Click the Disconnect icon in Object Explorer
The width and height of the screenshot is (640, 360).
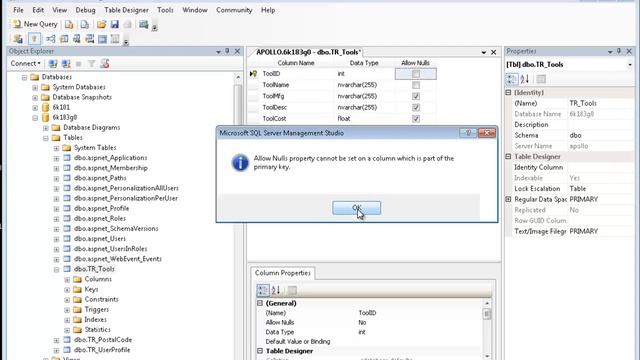[x=66, y=64]
